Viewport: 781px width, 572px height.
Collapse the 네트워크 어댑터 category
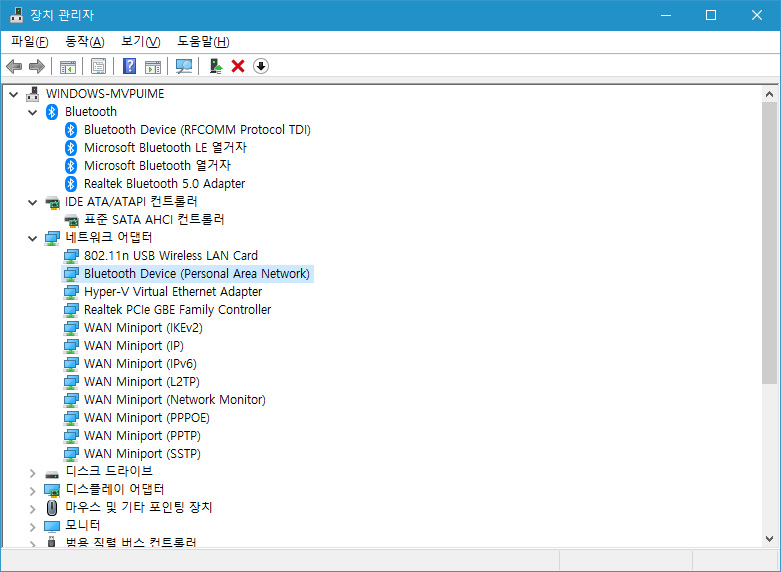33,238
